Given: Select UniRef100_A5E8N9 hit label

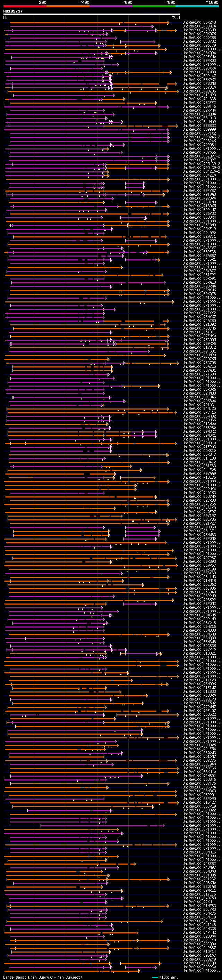Looking at the screenshot, I should pos(199,225).
